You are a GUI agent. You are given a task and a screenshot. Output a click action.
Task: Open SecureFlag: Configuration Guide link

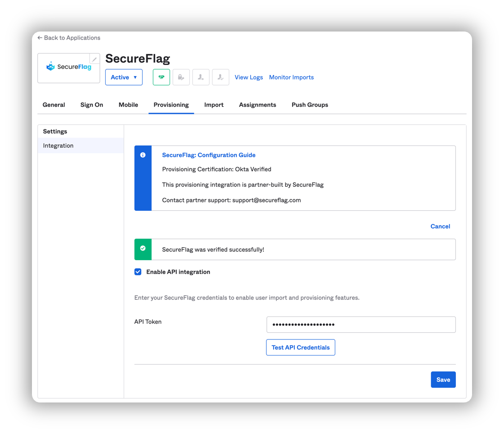click(209, 155)
